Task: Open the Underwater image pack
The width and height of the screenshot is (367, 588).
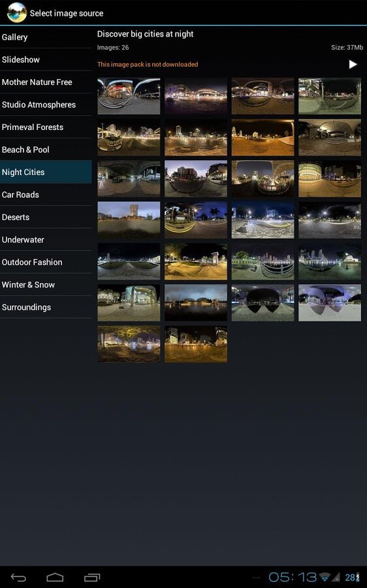Action: pos(46,239)
